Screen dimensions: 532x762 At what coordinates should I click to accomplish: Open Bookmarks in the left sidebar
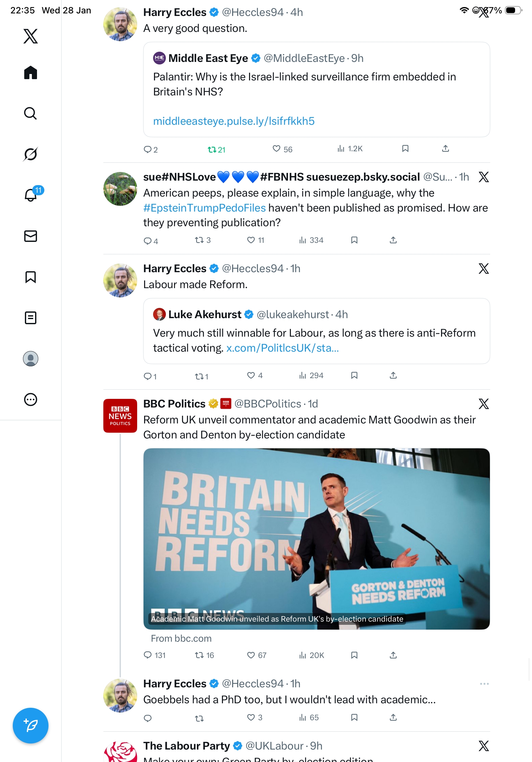[x=31, y=277]
